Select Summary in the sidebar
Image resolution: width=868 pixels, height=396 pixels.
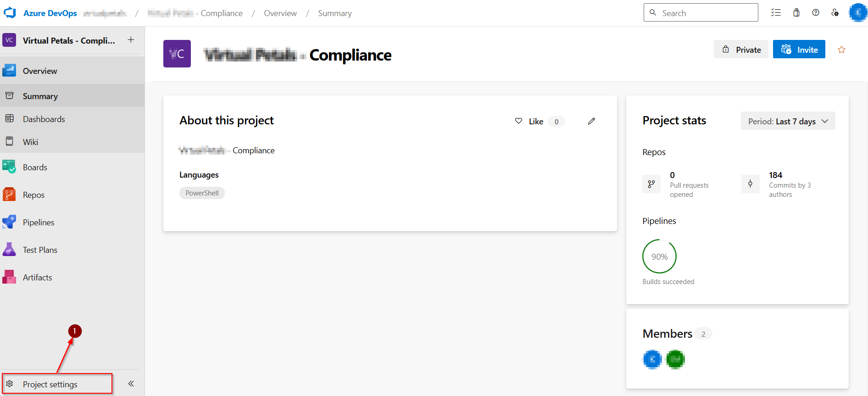72,96
